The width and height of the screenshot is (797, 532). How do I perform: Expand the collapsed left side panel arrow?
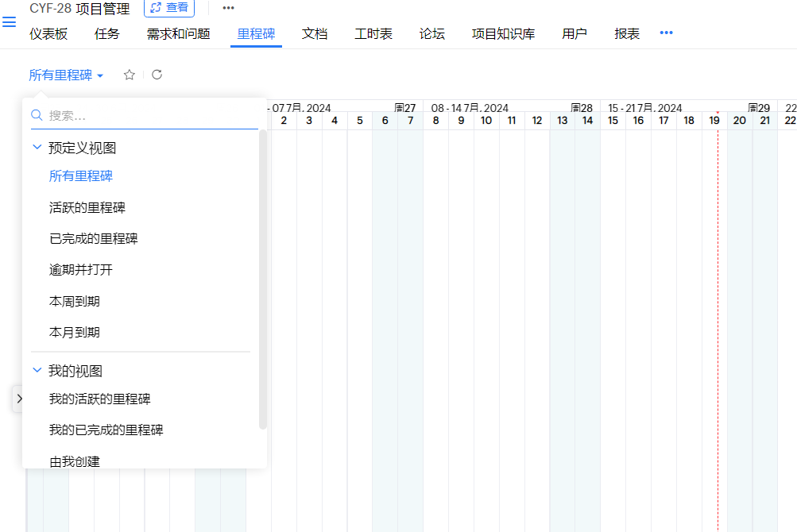[x=18, y=399]
